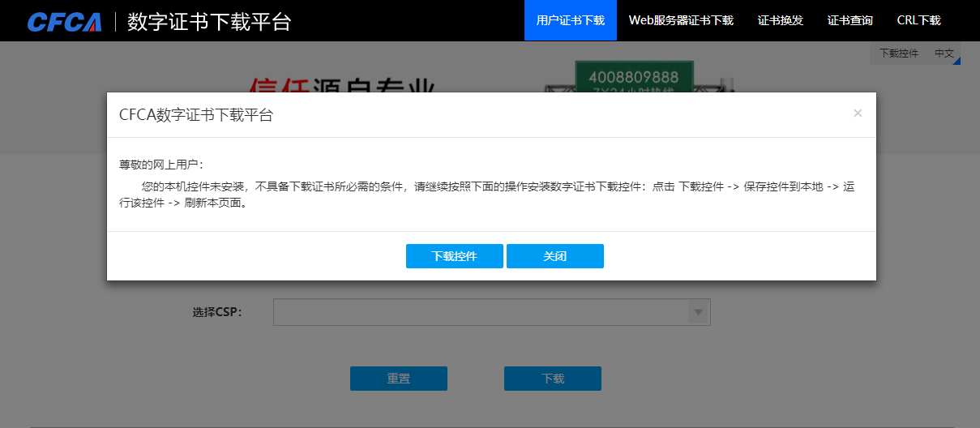Screen dimensions: 980x428
Task: Click the dialog title CFCA数字证书下载平台
Action: pos(196,115)
